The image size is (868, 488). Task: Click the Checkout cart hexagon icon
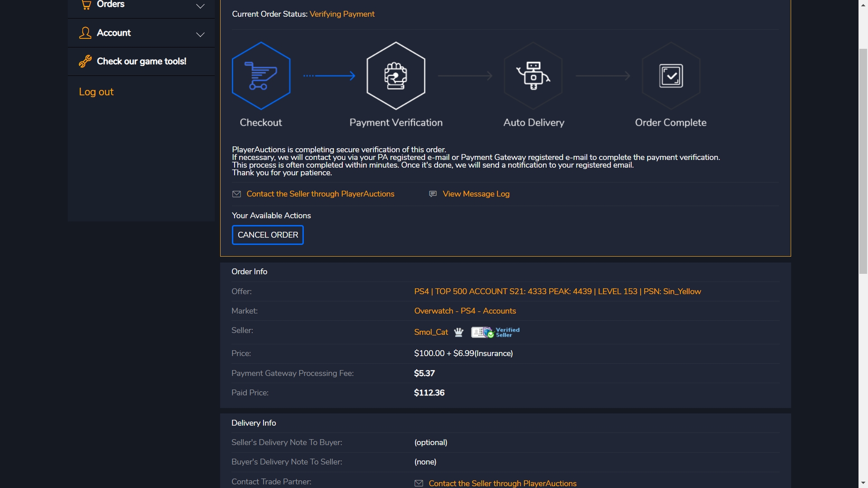tap(261, 76)
